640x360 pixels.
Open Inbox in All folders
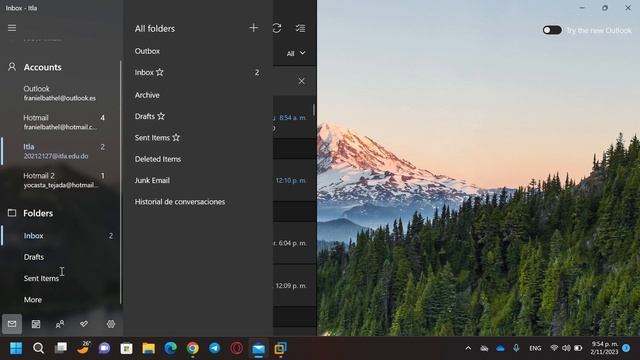pyautogui.click(x=198, y=72)
